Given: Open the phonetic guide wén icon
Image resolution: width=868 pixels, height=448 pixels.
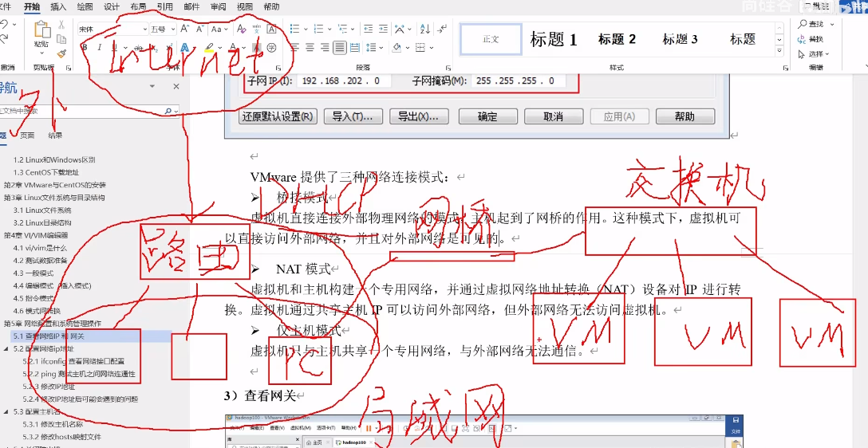Looking at the screenshot, I should tap(256, 29).
